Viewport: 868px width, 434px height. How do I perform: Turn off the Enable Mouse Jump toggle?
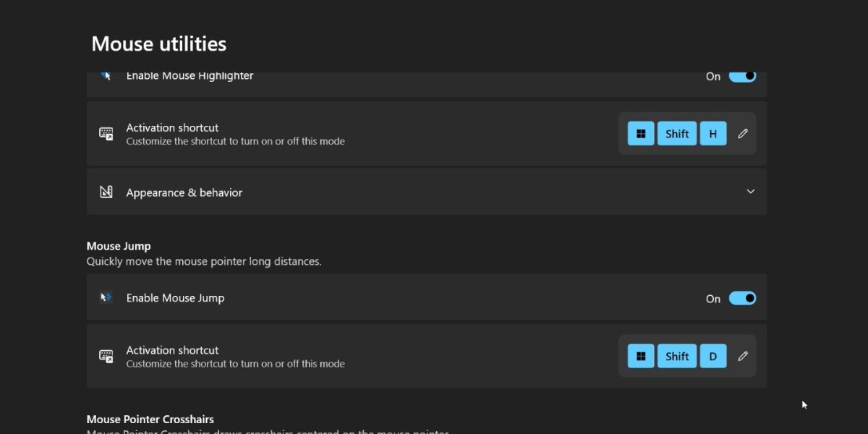coord(742,298)
